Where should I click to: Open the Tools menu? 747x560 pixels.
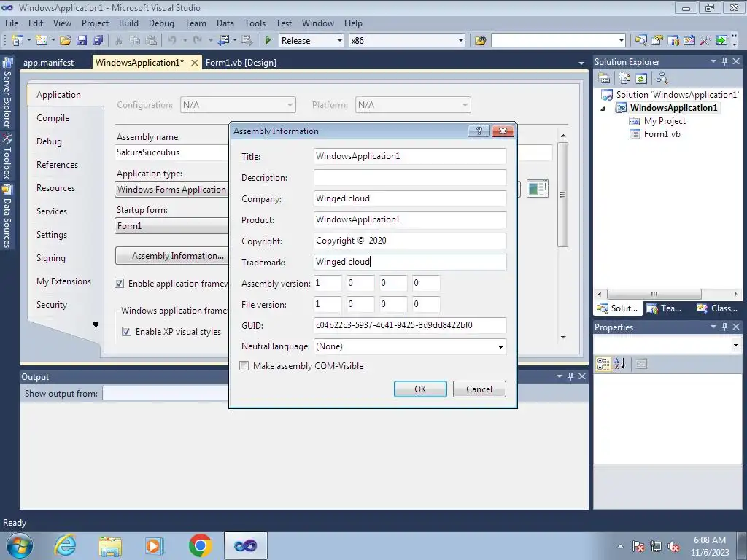click(x=255, y=23)
